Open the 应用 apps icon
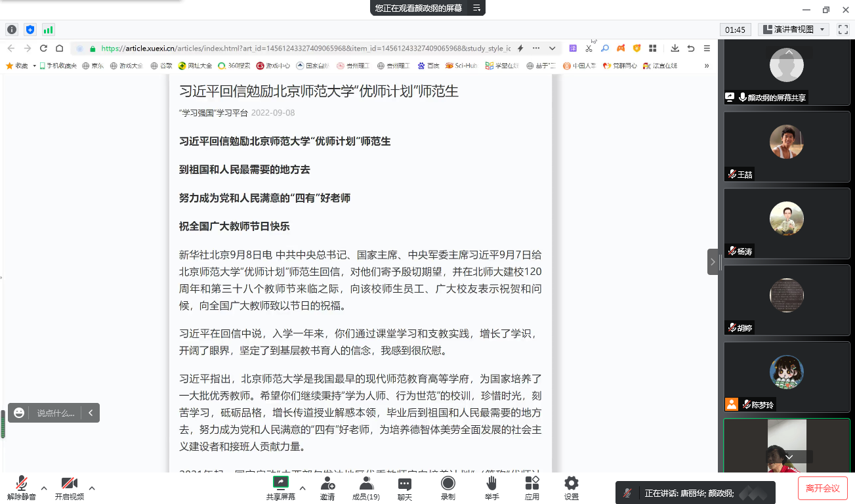Screen dimensions: 855x504 [x=532, y=488]
